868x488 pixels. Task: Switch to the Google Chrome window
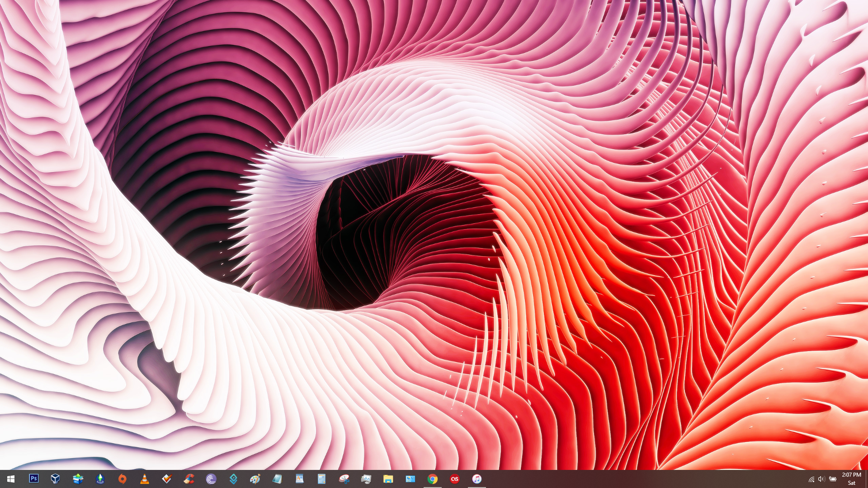pos(432,479)
